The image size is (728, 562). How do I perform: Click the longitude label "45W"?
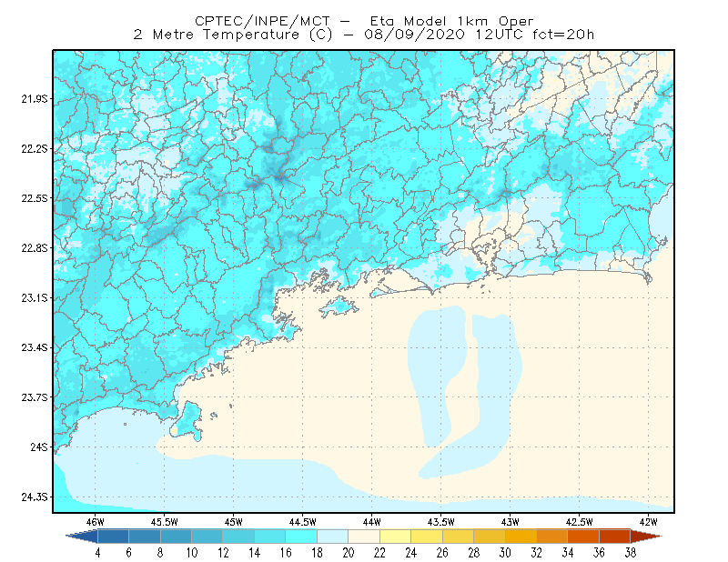pyautogui.click(x=234, y=522)
